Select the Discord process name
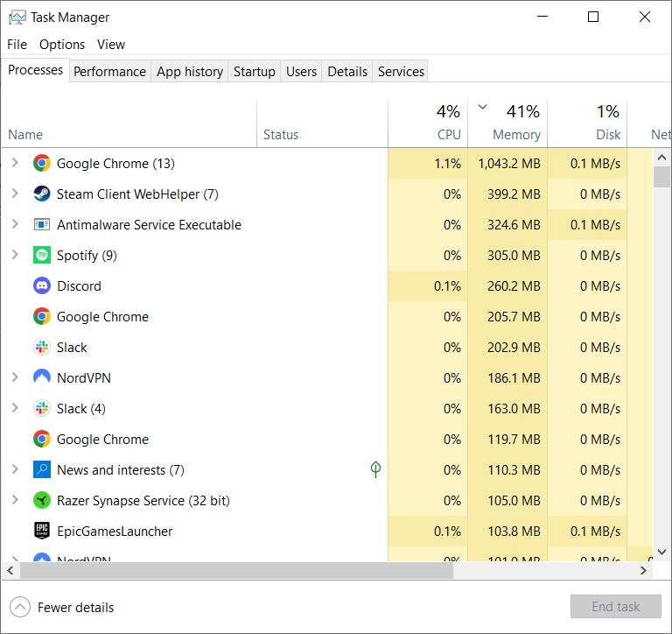This screenshot has height=634, width=672. click(x=80, y=286)
